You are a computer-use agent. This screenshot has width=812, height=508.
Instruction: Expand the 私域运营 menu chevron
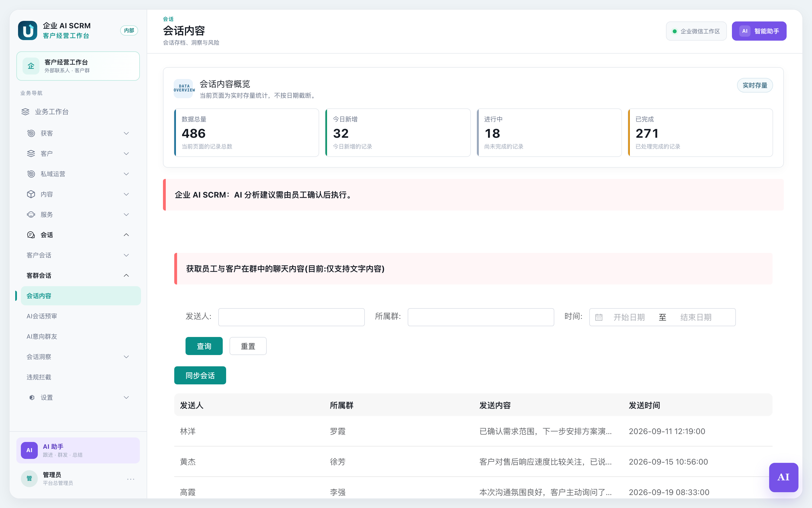coord(126,174)
